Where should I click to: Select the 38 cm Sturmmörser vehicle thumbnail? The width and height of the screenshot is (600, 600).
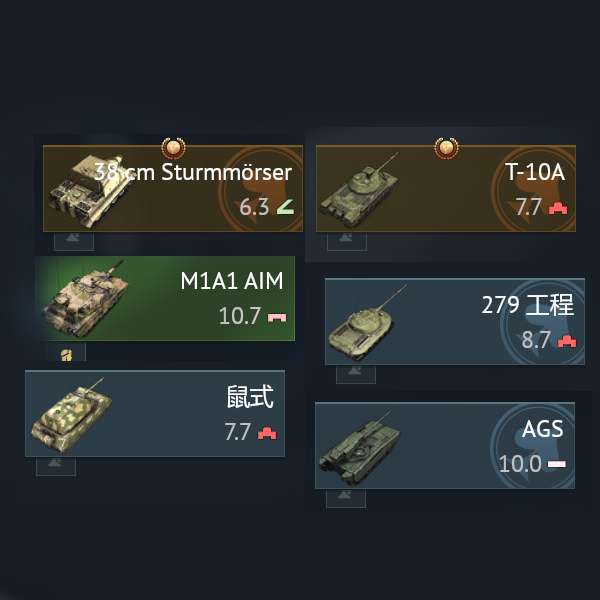[89, 190]
